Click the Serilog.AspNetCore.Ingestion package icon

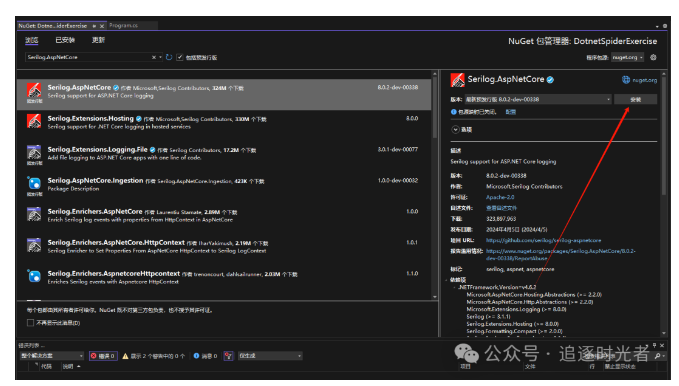click(34, 183)
